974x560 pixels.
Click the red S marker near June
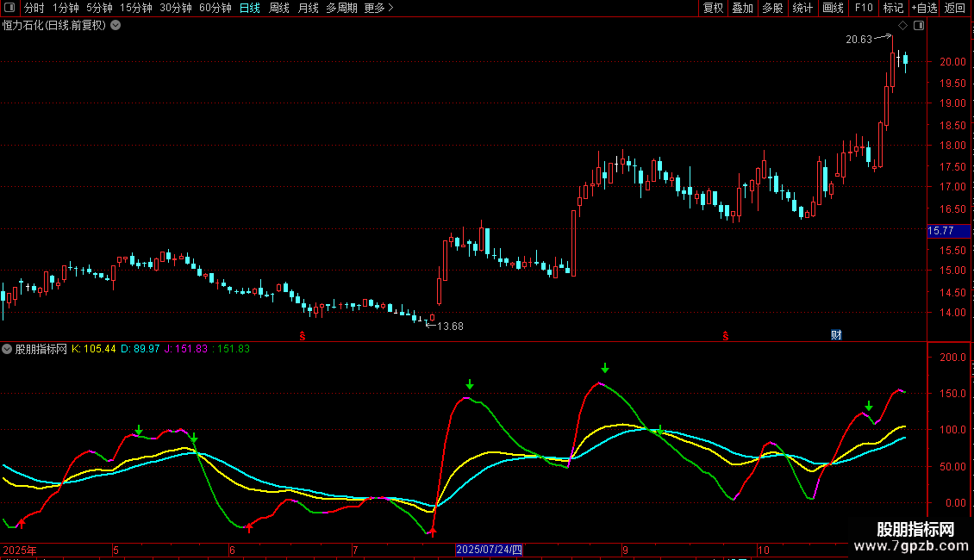pos(303,335)
